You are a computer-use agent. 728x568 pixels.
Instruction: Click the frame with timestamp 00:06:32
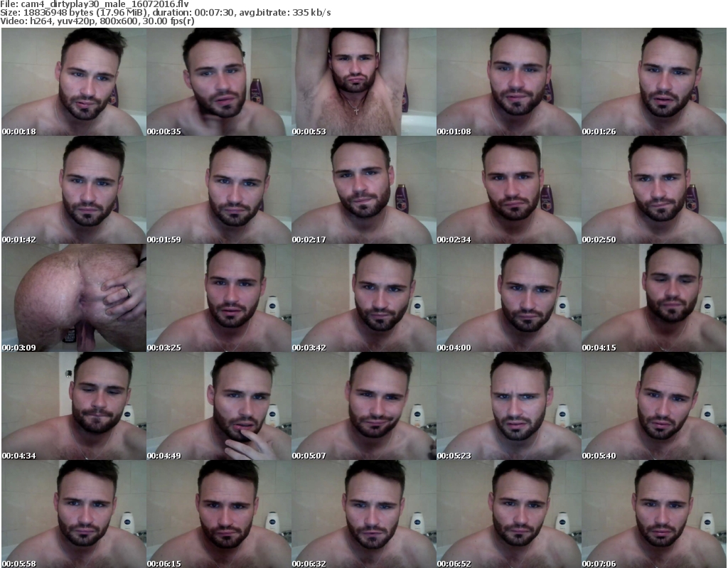[x=364, y=514]
